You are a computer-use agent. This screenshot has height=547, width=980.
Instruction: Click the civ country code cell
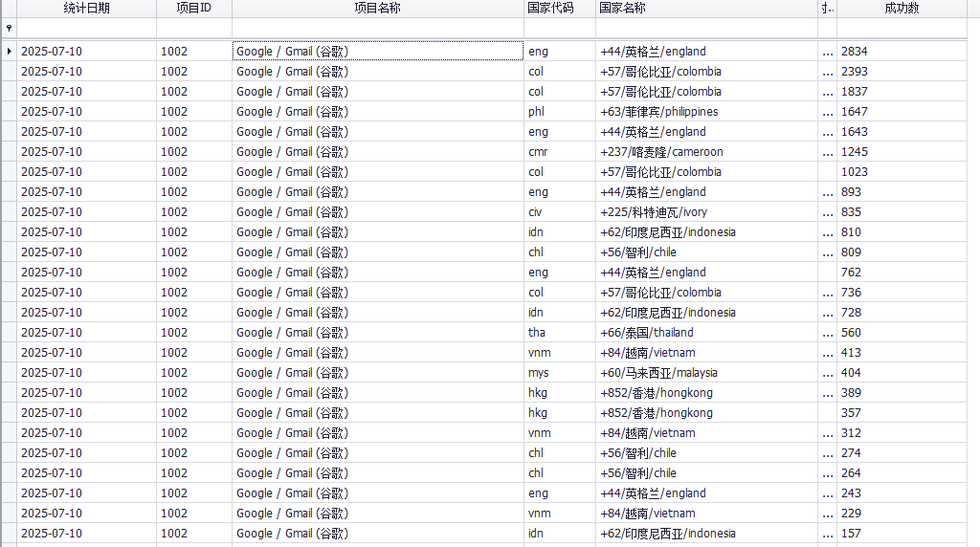click(559, 211)
